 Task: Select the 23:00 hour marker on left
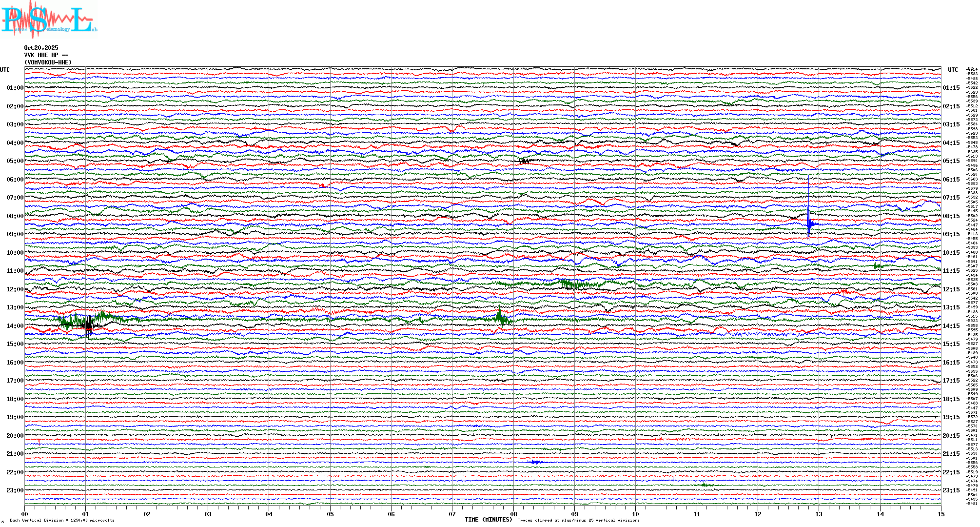point(15,490)
